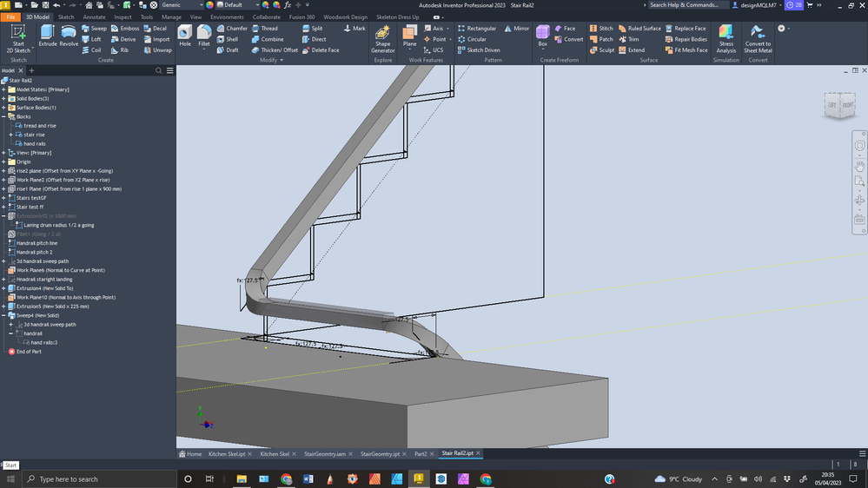Select the Extrude tool
Image resolution: width=868 pixels, height=488 pixels.
tap(48, 36)
